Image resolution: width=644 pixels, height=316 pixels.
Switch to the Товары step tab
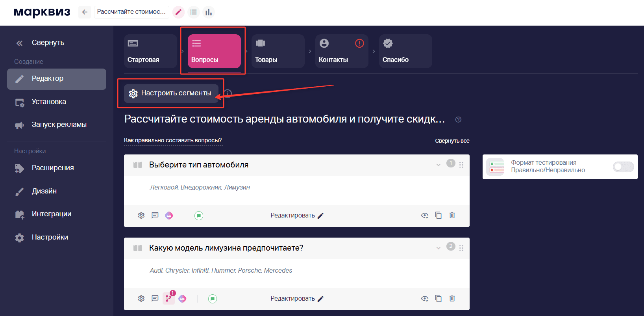[x=278, y=51]
